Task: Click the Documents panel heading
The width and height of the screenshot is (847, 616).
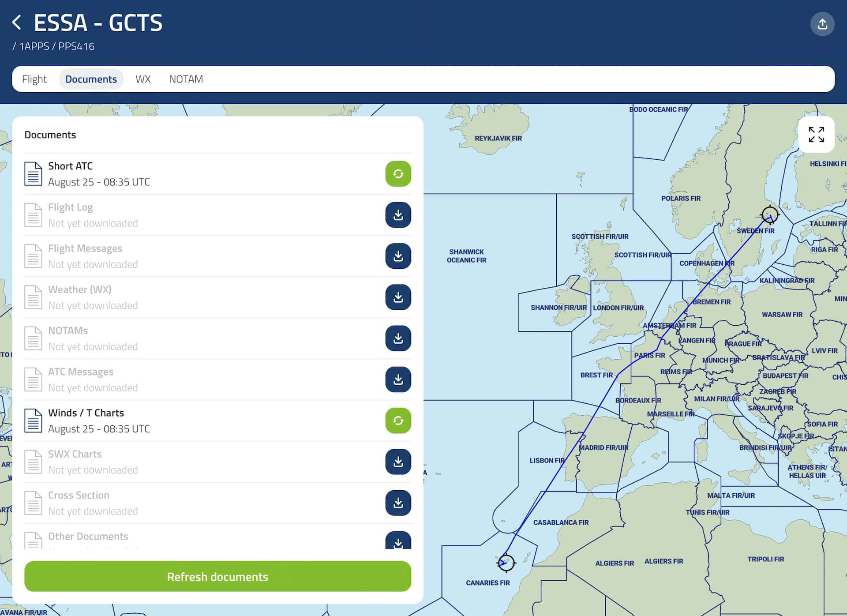Action: (50, 135)
